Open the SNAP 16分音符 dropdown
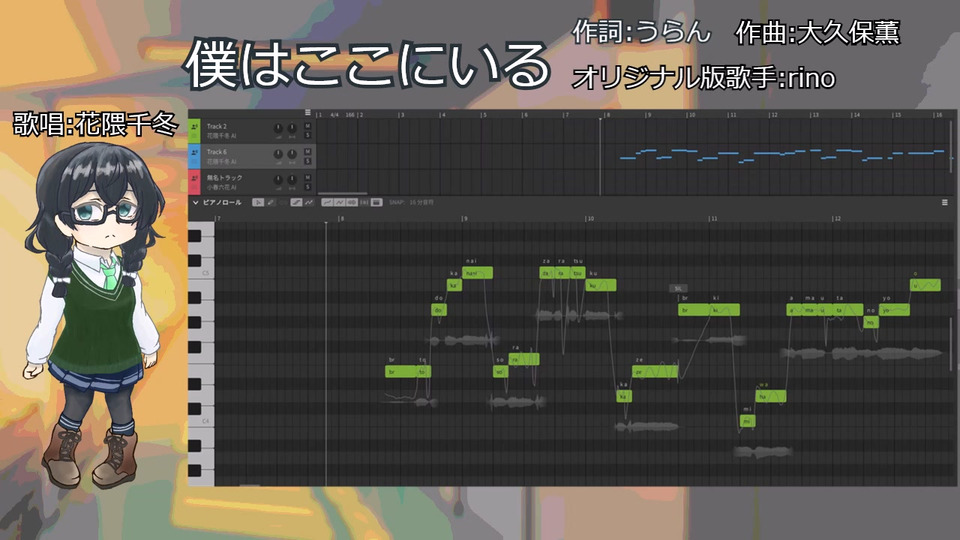960x540 pixels. 411,203
